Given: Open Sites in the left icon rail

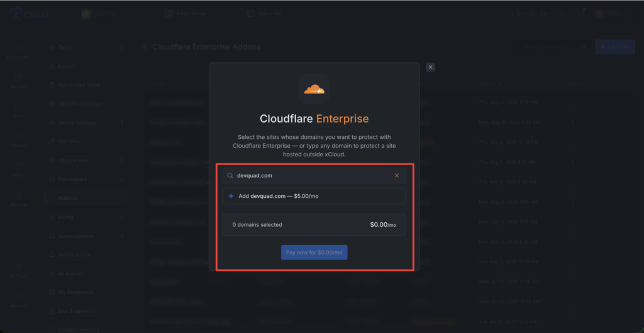Looking at the screenshot, I should point(18,111).
